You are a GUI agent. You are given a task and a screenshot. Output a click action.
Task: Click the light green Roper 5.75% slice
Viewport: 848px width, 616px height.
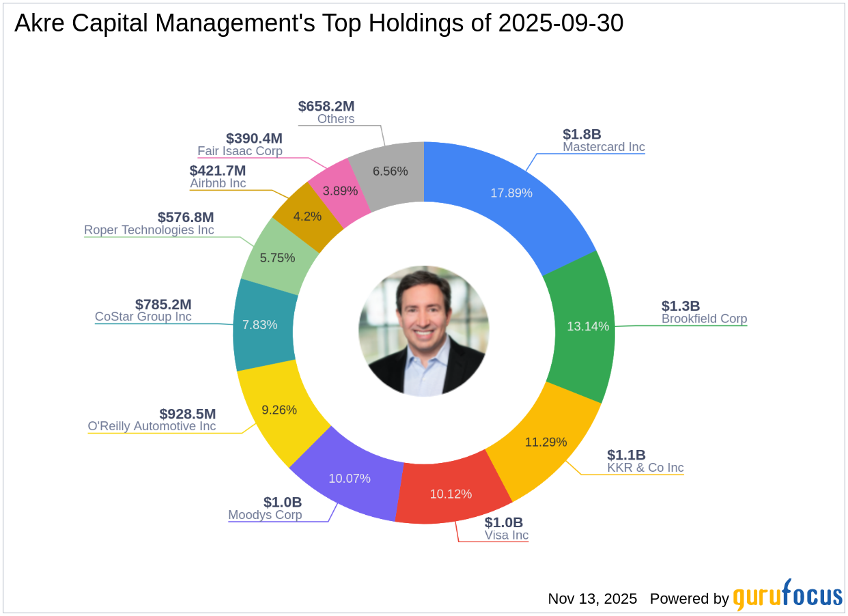pyautogui.click(x=279, y=258)
